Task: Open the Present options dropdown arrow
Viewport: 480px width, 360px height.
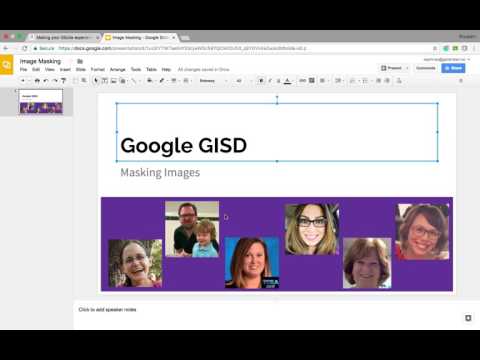Action: click(407, 68)
